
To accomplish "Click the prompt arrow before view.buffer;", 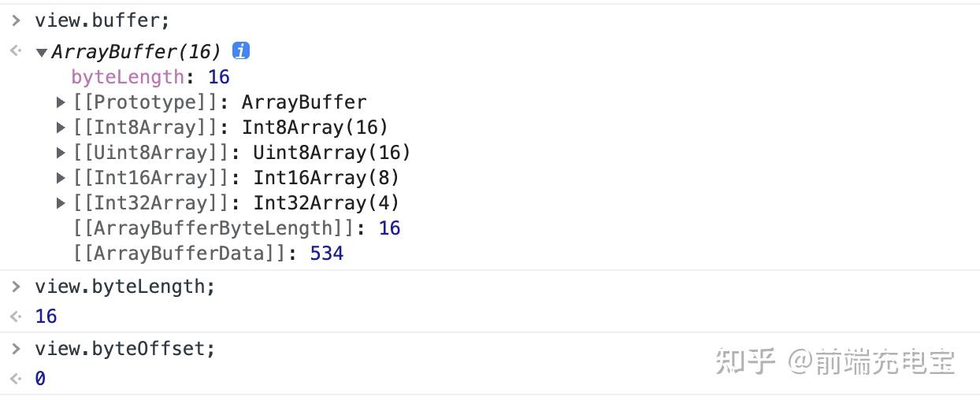I will pyautogui.click(x=15, y=20).
